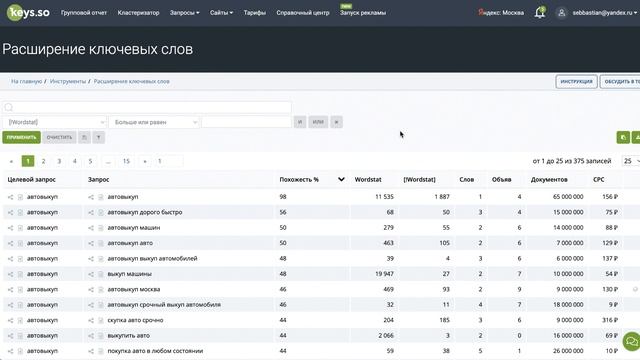This screenshot has width=640, height=360.
Task: Click the page number jump input
Action: [x=169, y=161]
